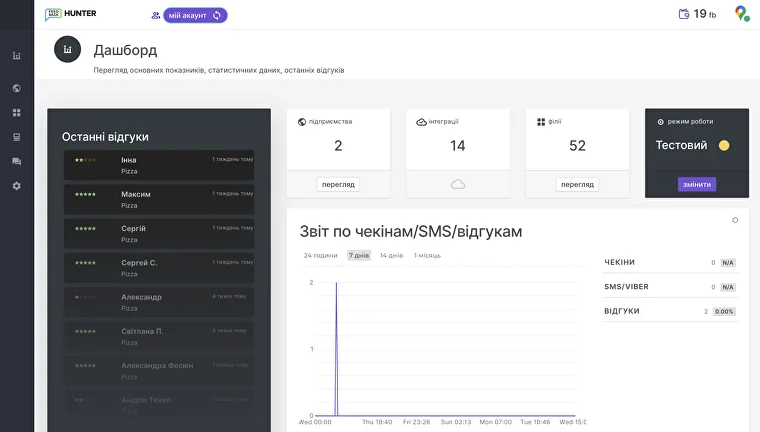The height and width of the screenshot is (432, 760).
Task: Click the server icon in left sidebar
Action: pyautogui.click(x=16, y=137)
